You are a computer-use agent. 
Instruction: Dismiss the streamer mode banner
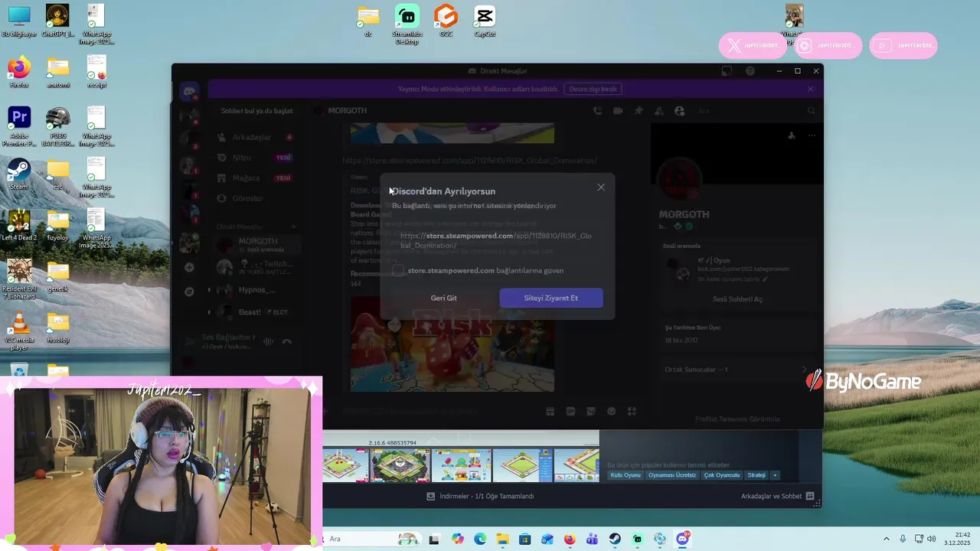(811, 89)
